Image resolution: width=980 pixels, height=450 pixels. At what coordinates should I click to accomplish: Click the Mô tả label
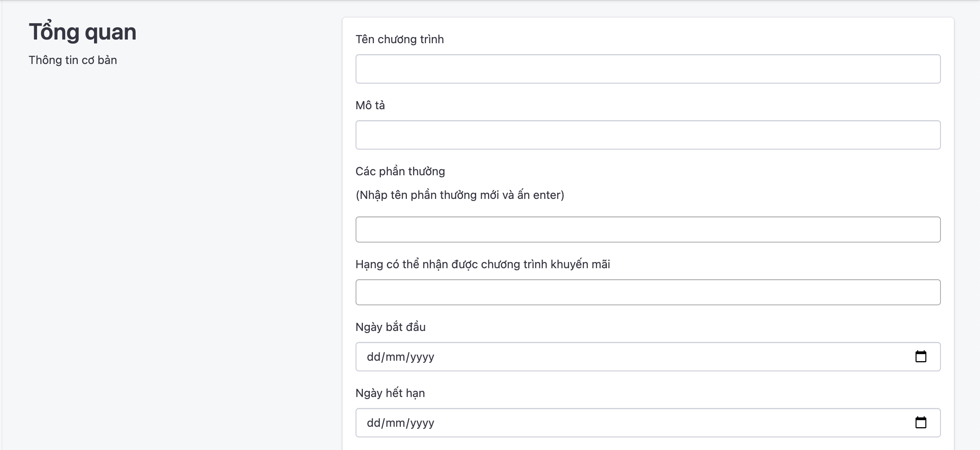coord(370,105)
